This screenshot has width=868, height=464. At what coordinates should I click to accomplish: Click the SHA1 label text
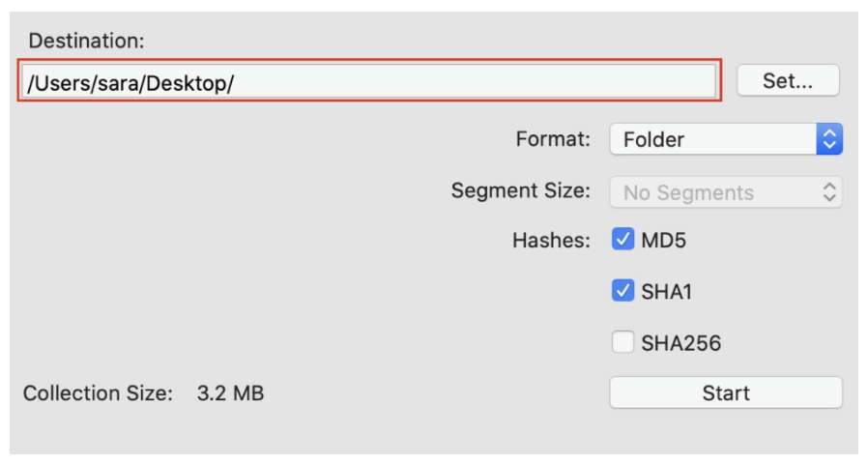pos(666,292)
